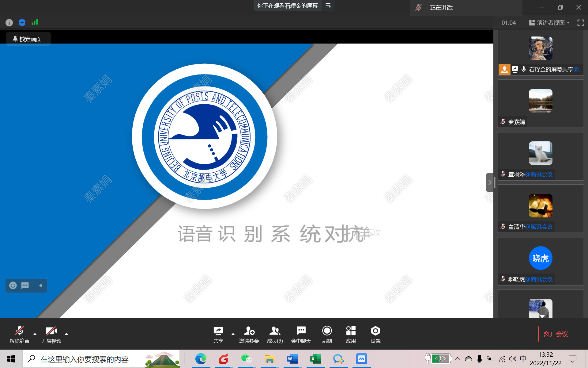Expand video options arrow next to 开启视频
588x368 pixels.
point(66,334)
